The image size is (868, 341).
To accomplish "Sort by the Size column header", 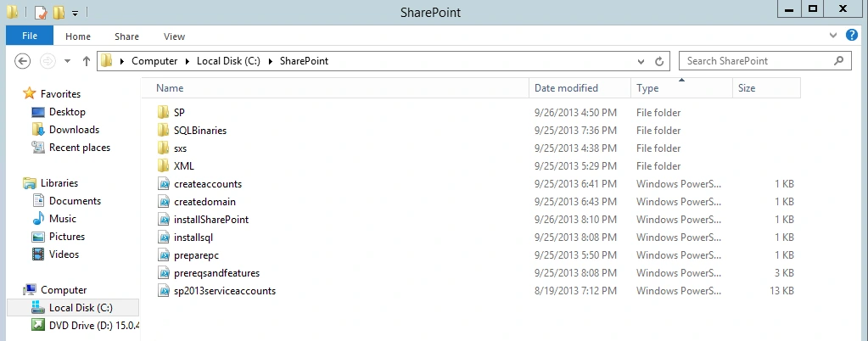I will tap(767, 88).
